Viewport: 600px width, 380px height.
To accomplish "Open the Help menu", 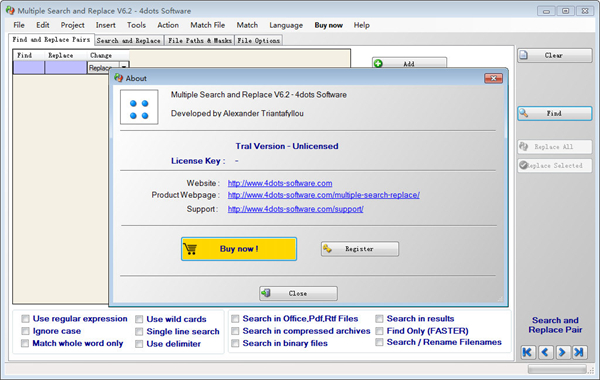I will 362,25.
